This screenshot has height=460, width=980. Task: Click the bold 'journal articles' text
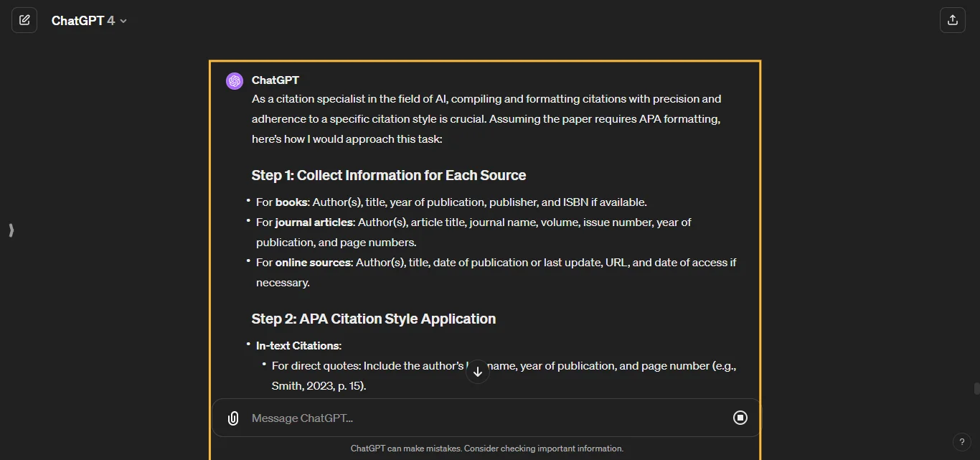(x=314, y=222)
